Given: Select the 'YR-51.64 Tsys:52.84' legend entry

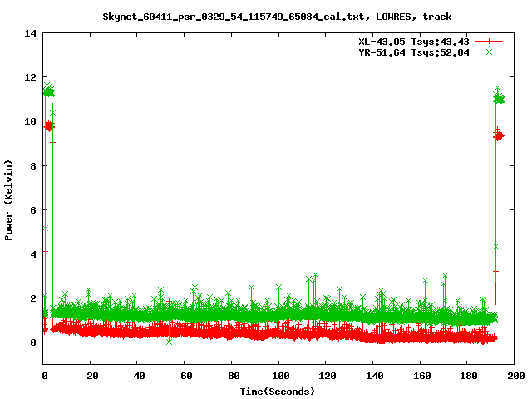Looking at the screenshot, I should tap(414, 52).
